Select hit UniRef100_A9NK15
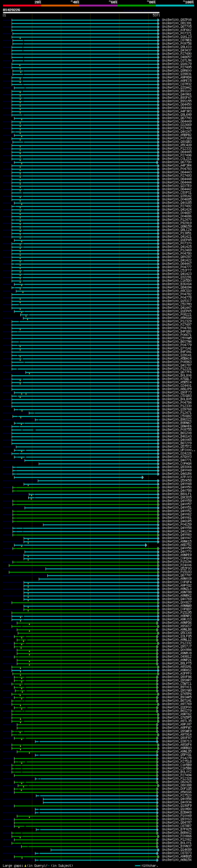 pos(177,542)
